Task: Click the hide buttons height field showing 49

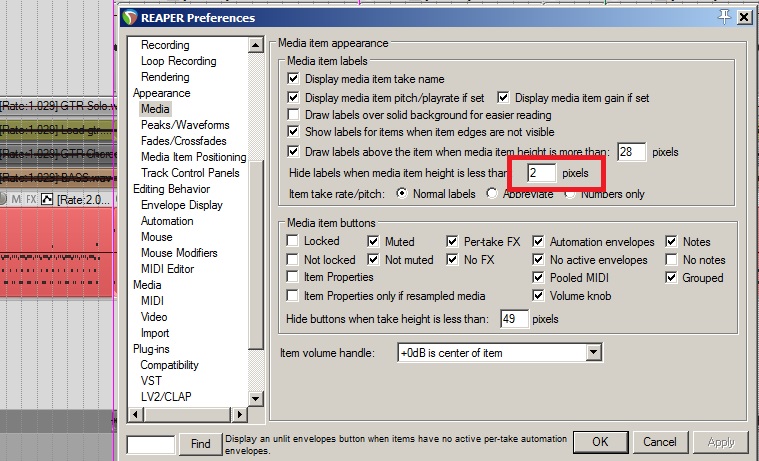Action: pos(514,319)
